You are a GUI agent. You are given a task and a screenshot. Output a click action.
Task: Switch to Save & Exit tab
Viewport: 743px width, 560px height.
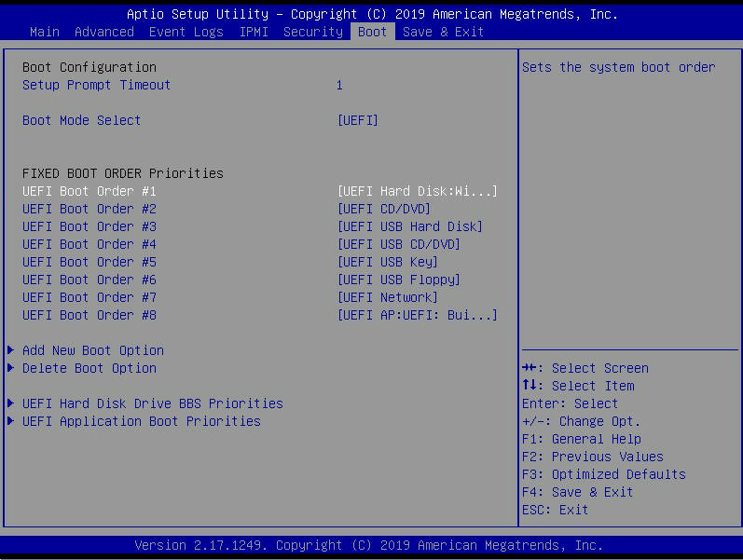click(443, 32)
